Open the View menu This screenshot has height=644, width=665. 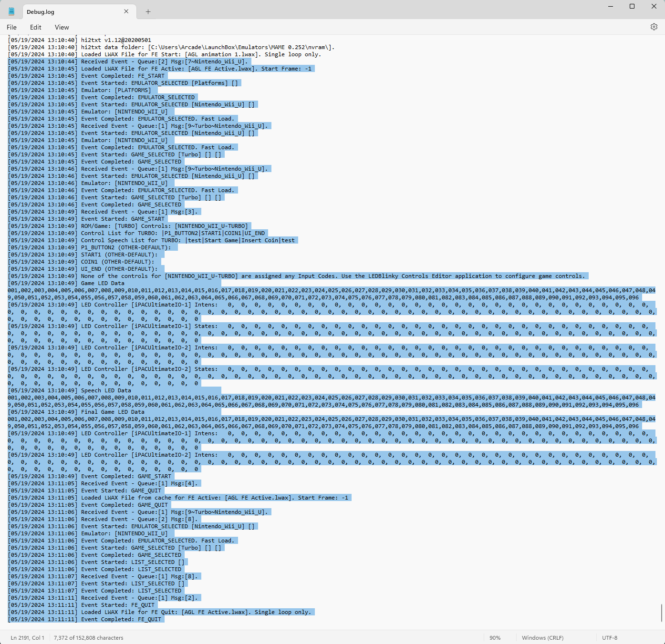62,27
